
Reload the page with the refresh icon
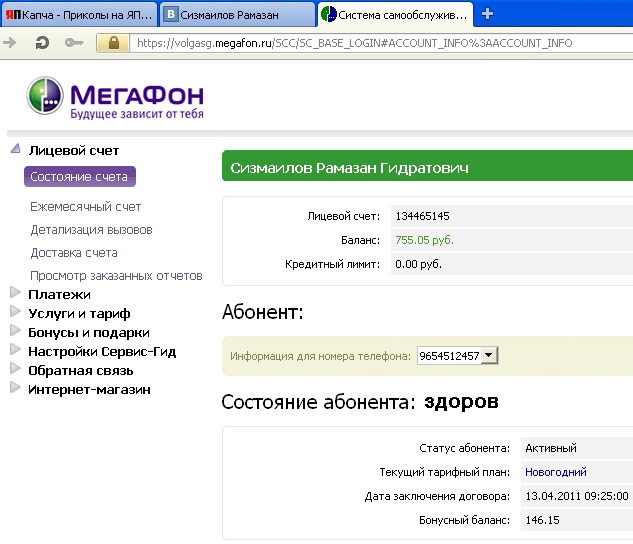(x=42, y=42)
